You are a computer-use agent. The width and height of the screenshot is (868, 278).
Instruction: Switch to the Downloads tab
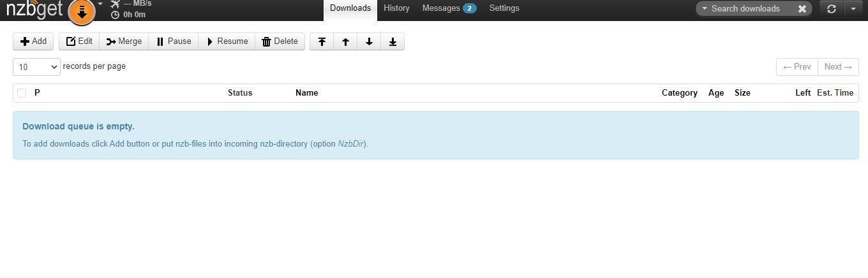pyautogui.click(x=350, y=8)
